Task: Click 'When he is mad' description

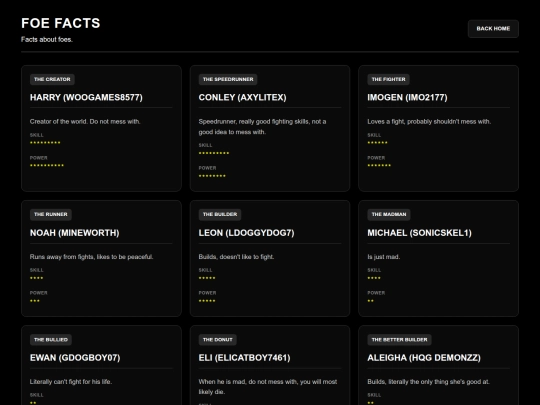Action: point(268,387)
